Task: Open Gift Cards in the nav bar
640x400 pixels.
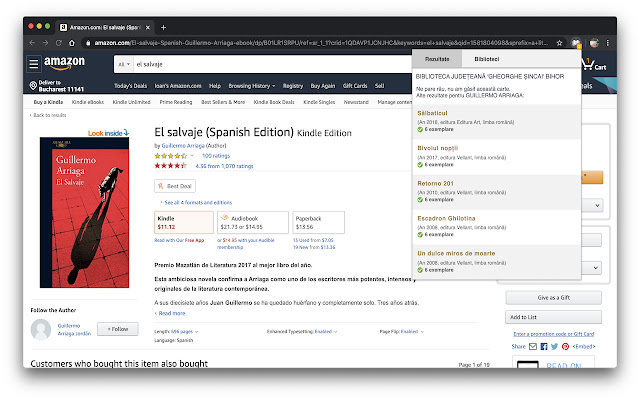Action: pos(355,86)
